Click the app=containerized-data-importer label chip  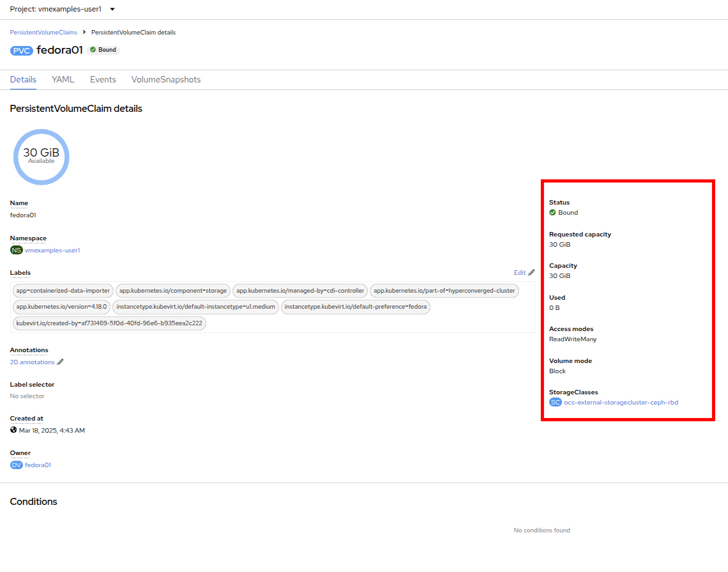[x=63, y=291]
